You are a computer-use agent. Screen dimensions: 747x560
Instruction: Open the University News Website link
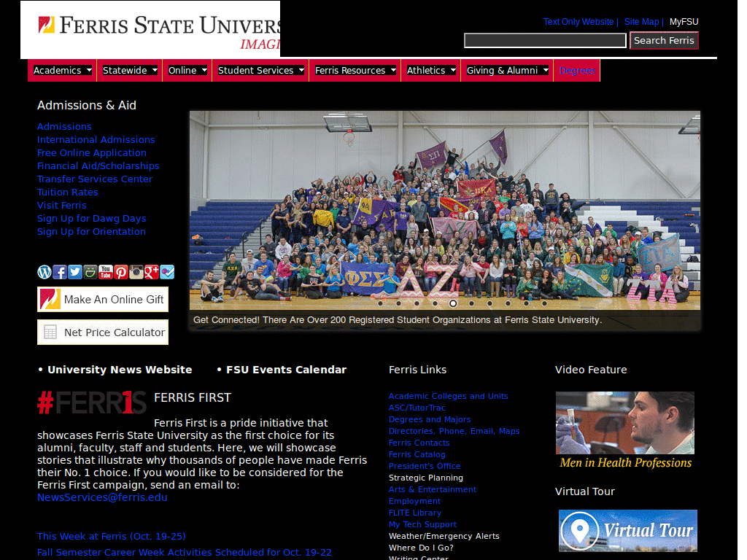coord(120,370)
